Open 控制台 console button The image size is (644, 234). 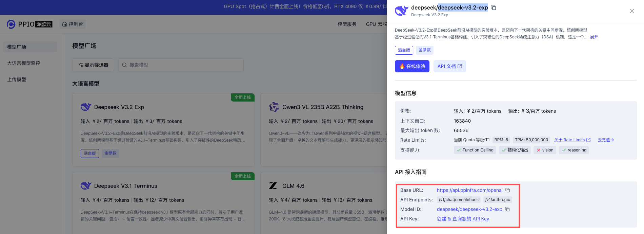(73, 24)
